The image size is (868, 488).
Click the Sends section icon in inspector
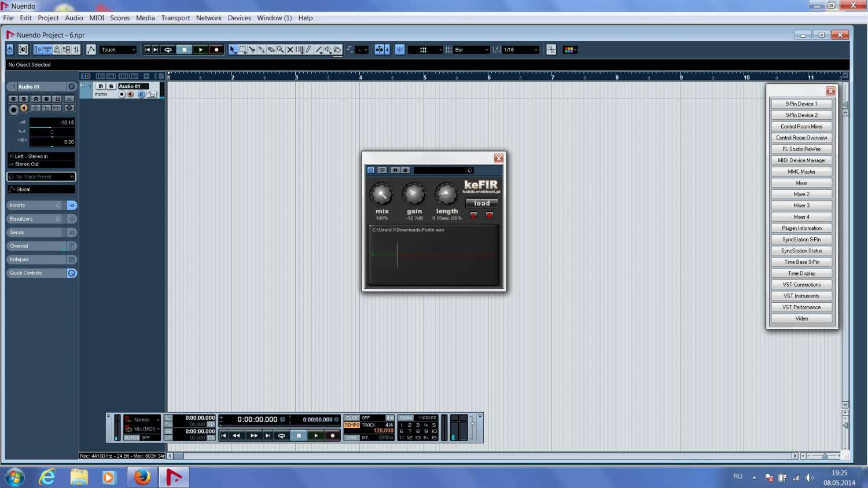72,233
